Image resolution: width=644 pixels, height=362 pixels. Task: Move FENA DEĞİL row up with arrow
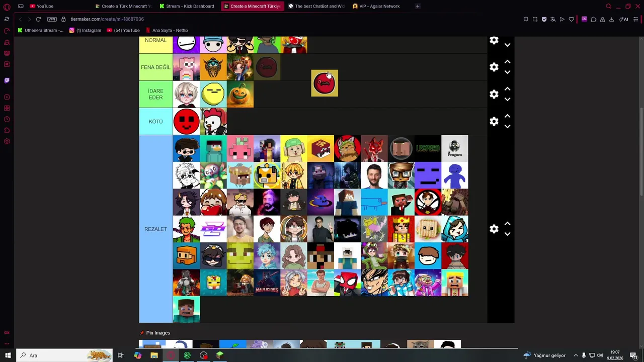click(x=507, y=62)
